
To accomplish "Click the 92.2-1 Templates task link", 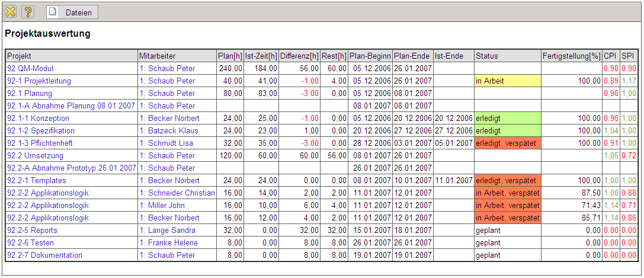I will (37, 181).
